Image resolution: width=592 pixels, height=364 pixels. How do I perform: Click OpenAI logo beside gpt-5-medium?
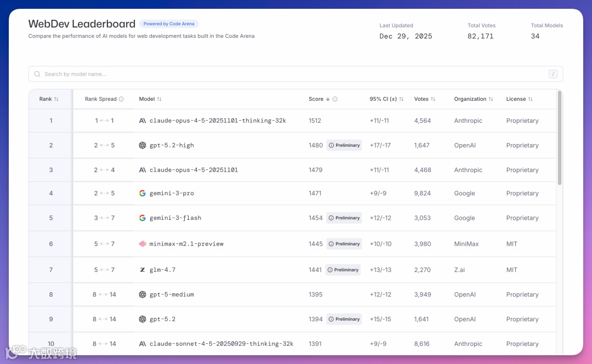tap(143, 294)
